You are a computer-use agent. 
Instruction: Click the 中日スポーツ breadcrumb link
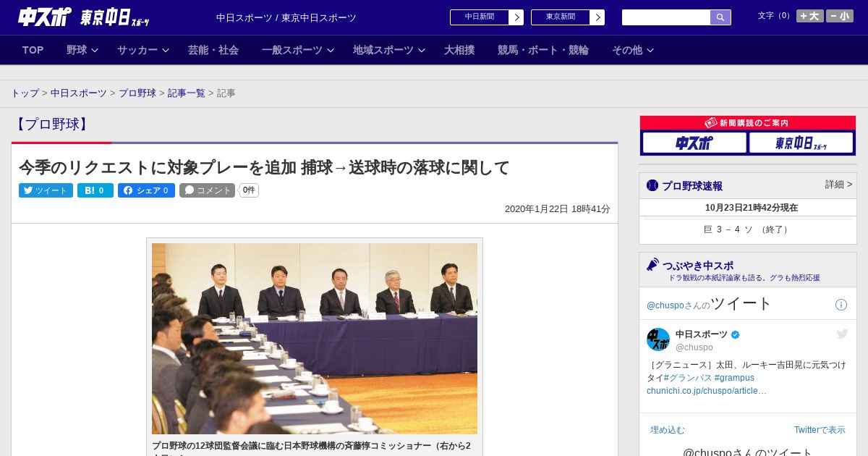[79, 93]
